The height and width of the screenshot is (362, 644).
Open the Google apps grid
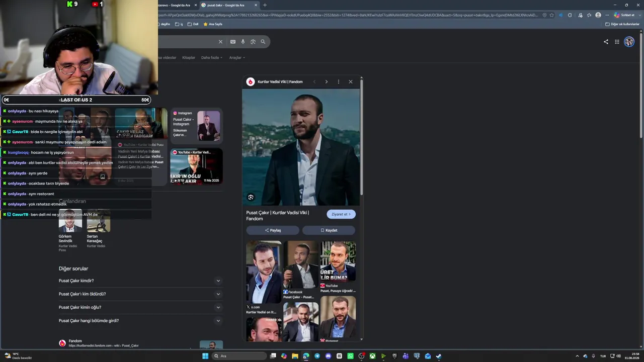617,42
